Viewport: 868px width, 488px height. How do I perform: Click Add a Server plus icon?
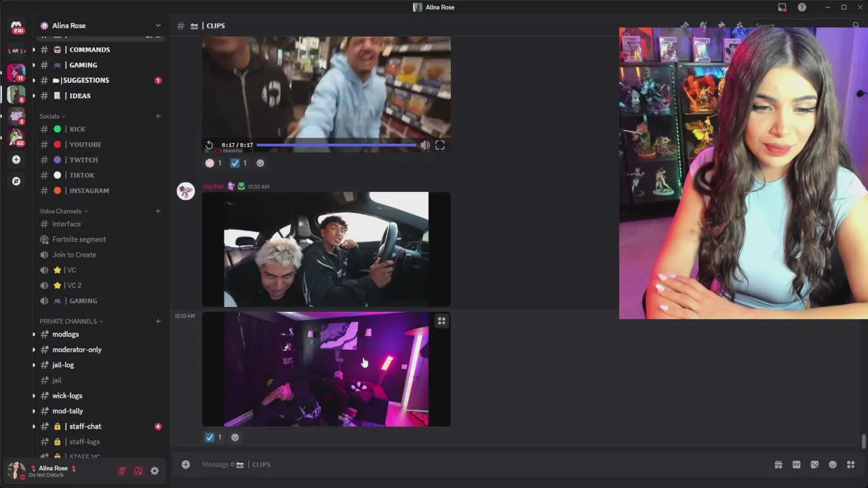click(16, 159)
